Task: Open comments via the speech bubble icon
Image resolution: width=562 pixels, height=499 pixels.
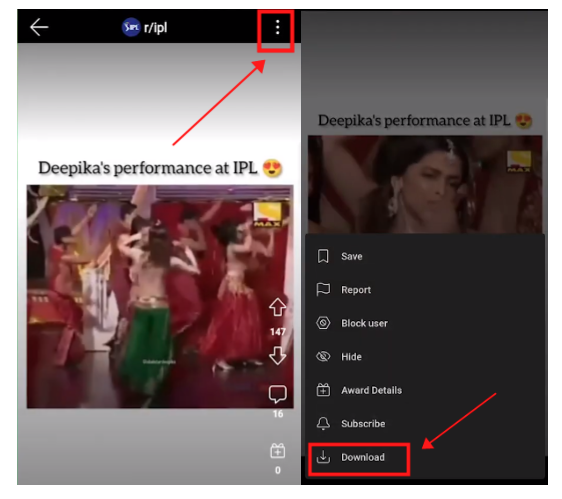Action: (278, 394)
